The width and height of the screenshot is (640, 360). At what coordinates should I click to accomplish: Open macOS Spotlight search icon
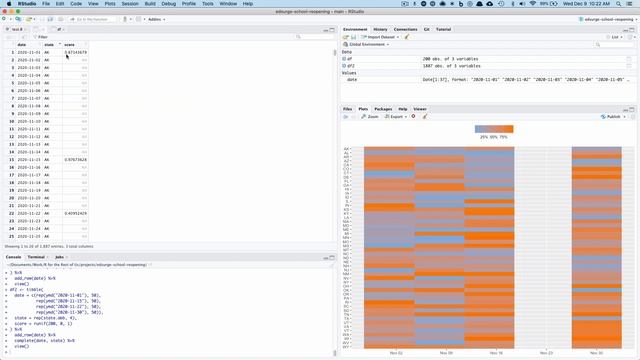(619, 4)
